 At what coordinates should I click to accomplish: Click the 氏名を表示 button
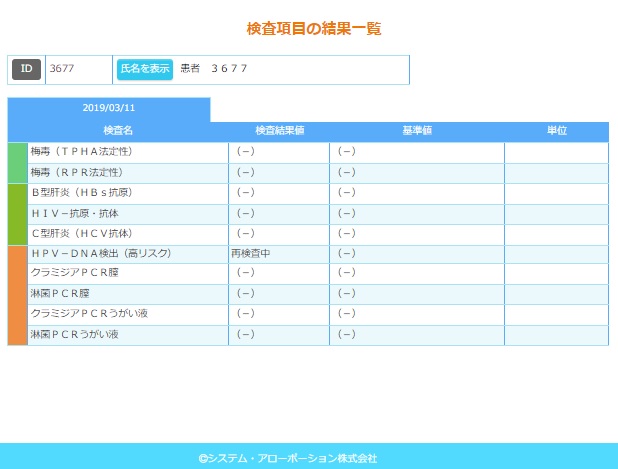tap(145, 69)
